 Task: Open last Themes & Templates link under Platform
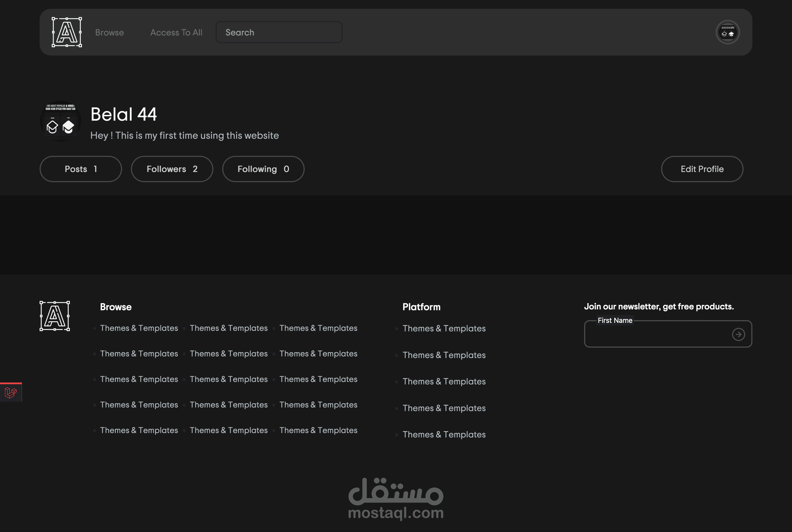point(444,434)
